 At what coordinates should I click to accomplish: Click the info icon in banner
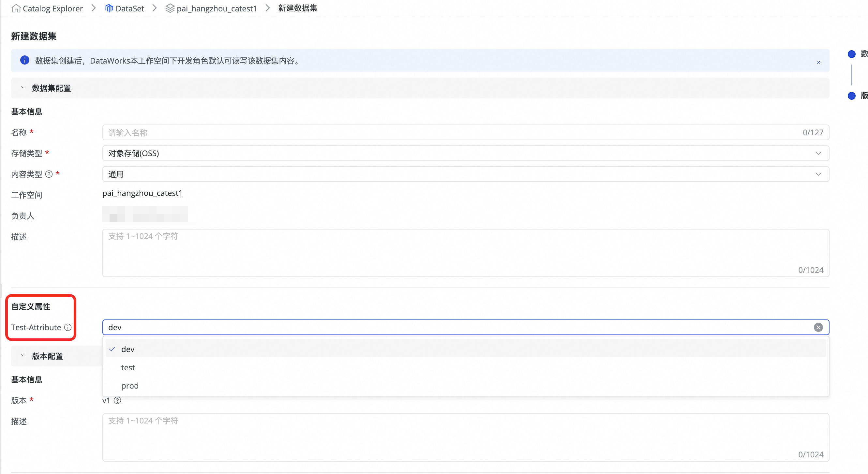coord(24,60)
